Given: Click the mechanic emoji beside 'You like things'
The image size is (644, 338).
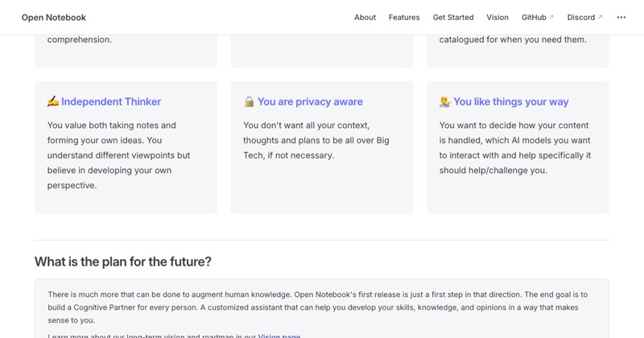Looking at the screenshot, I should click(x=445, y=101).
